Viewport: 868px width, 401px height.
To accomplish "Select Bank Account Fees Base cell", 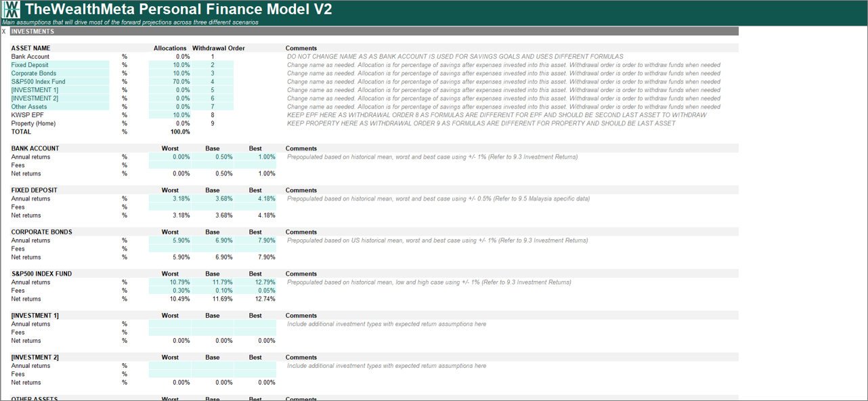I will pyautogui.click(x=213, y=165).
